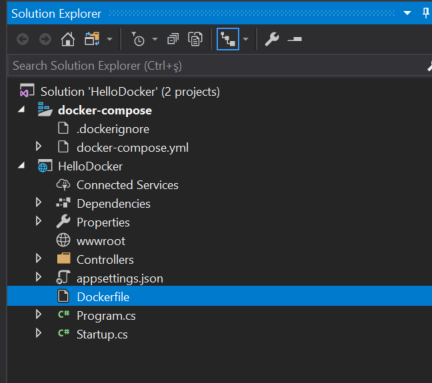Click the docker-compose.yml file icon
The width and height of the screenshot is (432, 383).
(x=63, y=147)
